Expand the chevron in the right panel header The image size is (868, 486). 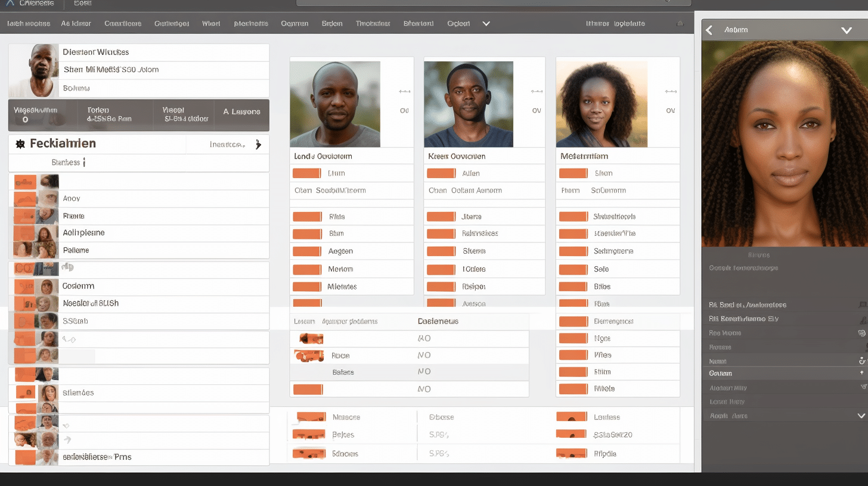click(x=847, y=30)
